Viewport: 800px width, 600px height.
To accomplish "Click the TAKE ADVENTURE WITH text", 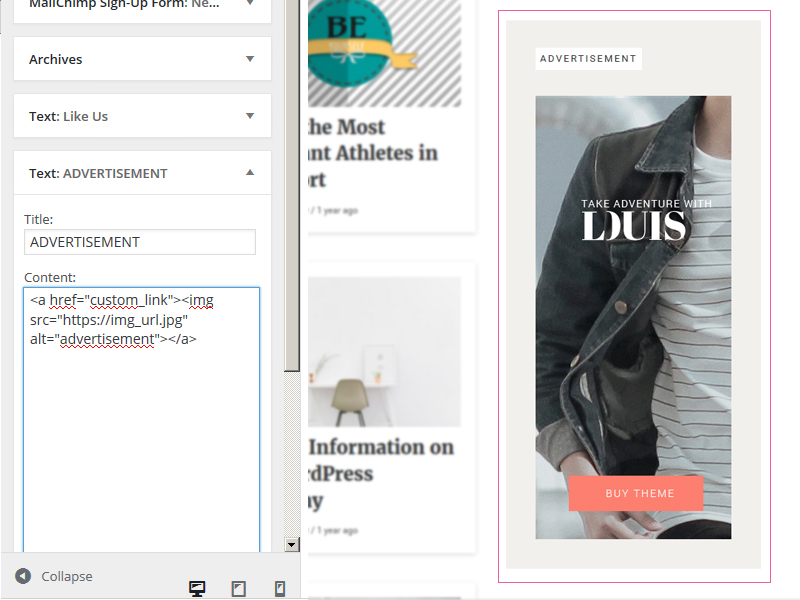I will click(x=646, y=204).
